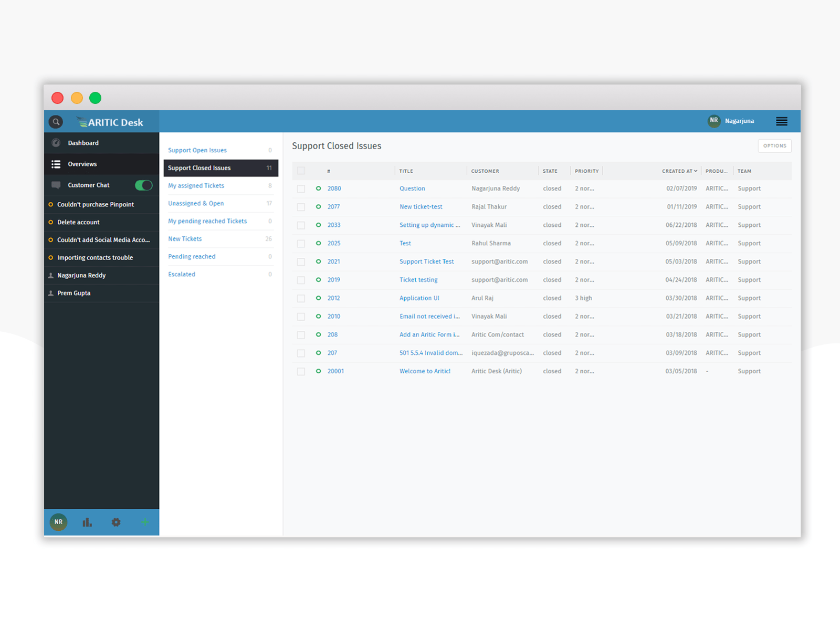Click the Dashboard gauge icon
The height and width of the screenshot is (630, 840).
(x=56, y=143)
